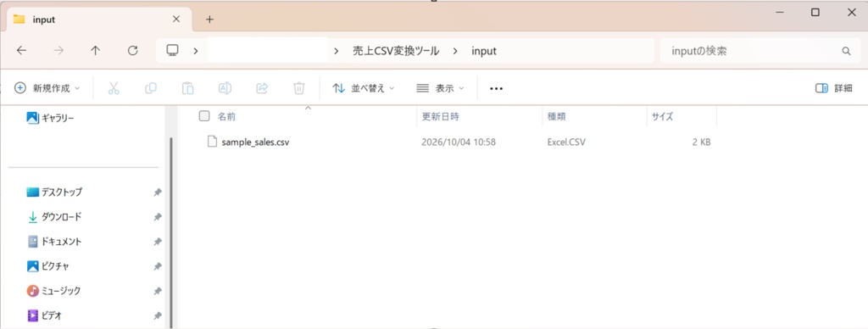Screen dimensions: 868x329
Task: Click the Share icon in toolbar
Action: point(262,88)
